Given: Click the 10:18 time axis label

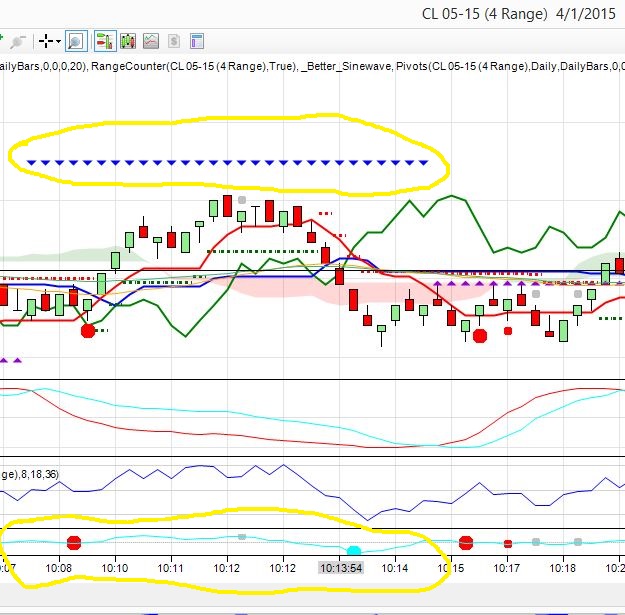Looking at the screenshot, I should (562, 568).
